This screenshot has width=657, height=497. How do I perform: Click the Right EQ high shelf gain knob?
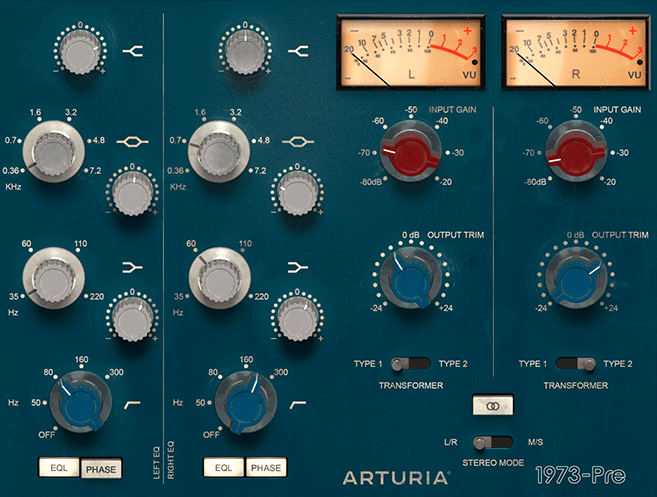245,52
